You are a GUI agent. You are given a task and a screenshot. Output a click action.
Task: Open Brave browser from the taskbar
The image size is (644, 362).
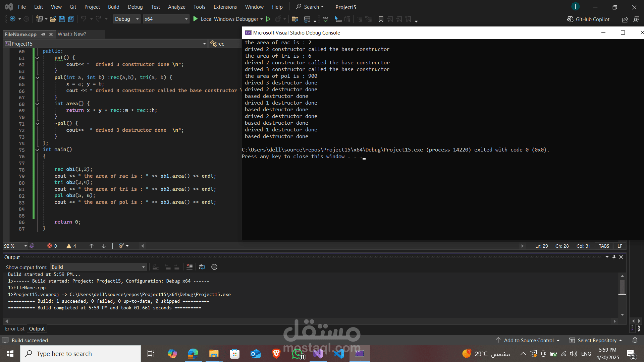[276, 354]
